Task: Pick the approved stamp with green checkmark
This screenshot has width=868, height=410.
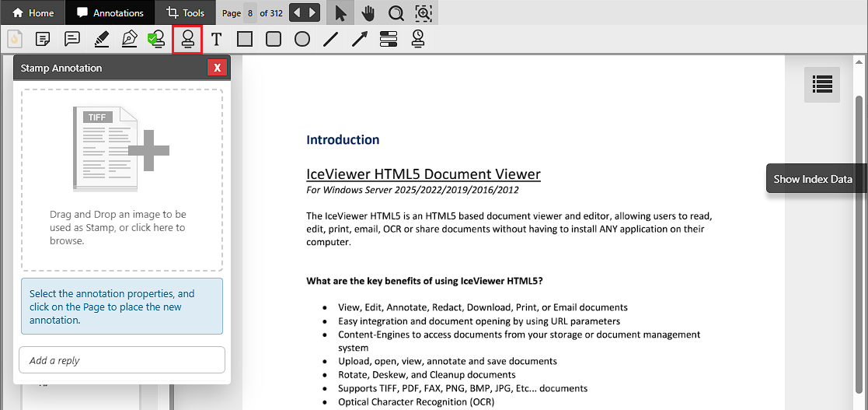Action: (157, 39)
